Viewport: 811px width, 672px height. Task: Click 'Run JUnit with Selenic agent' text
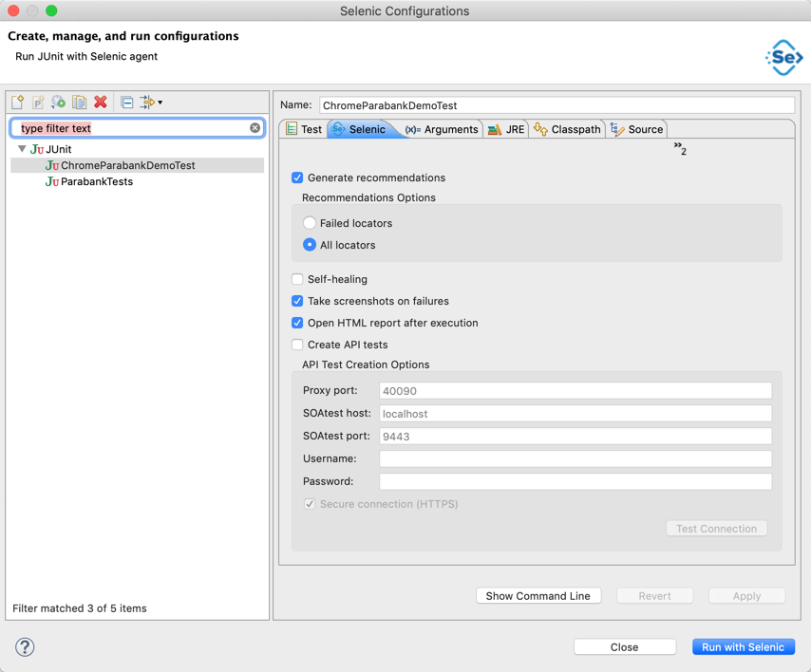pyautogui.click(x=86, y=56)
